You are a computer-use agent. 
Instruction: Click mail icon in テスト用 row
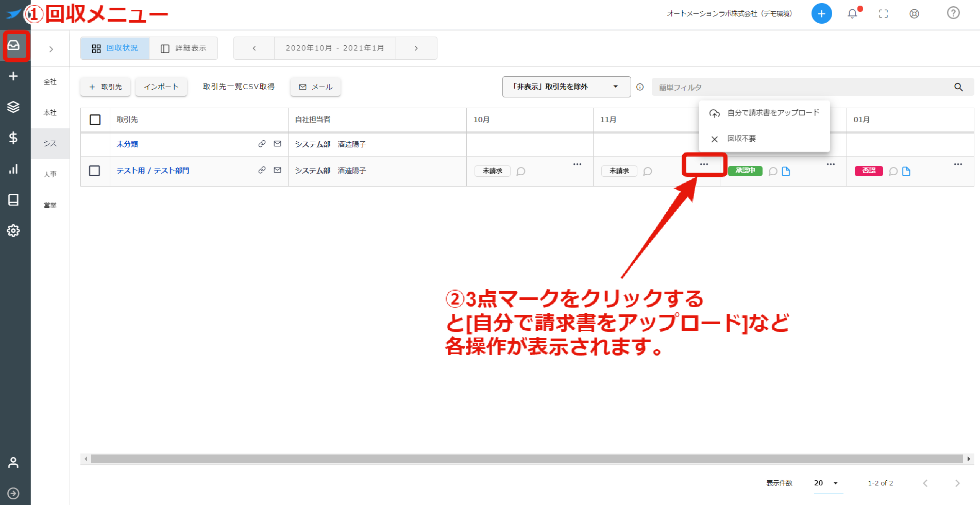tap(277, 170)
